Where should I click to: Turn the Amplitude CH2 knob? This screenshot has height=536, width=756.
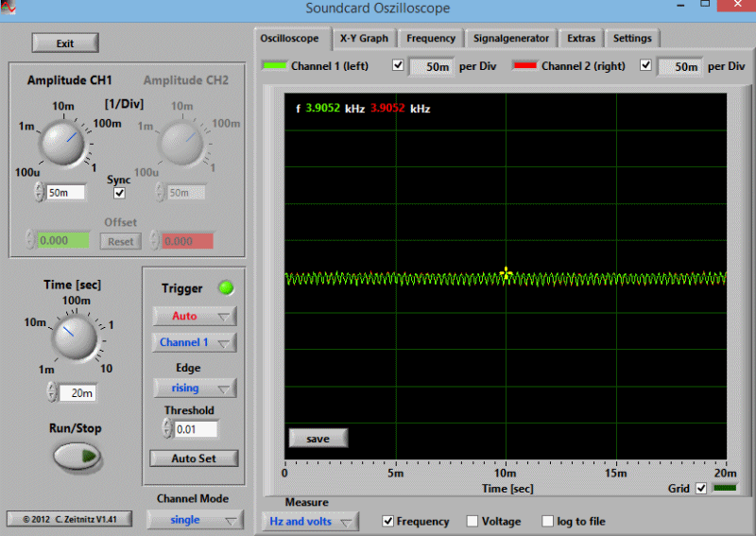[182, 143]
